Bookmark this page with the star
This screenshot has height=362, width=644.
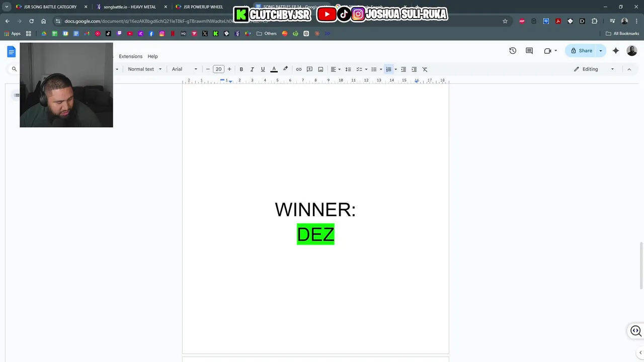click(505, 21)
